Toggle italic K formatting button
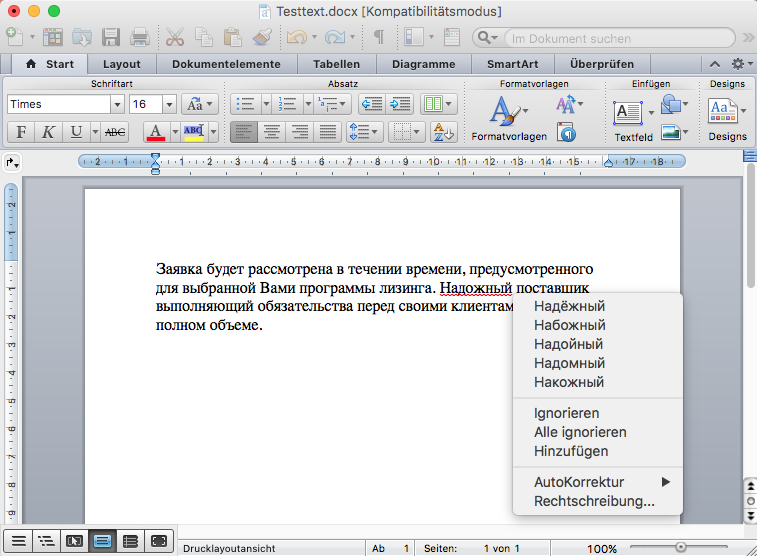 coord(48,132)
